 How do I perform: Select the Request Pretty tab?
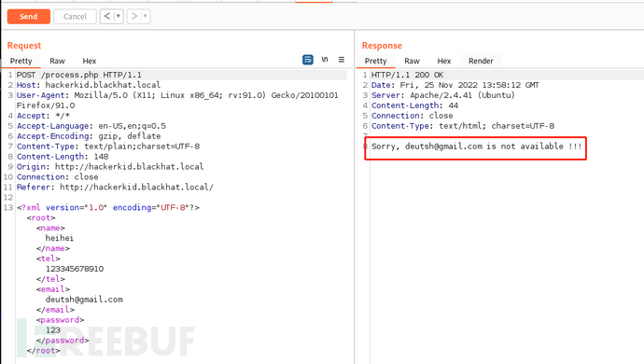[21, 61]
